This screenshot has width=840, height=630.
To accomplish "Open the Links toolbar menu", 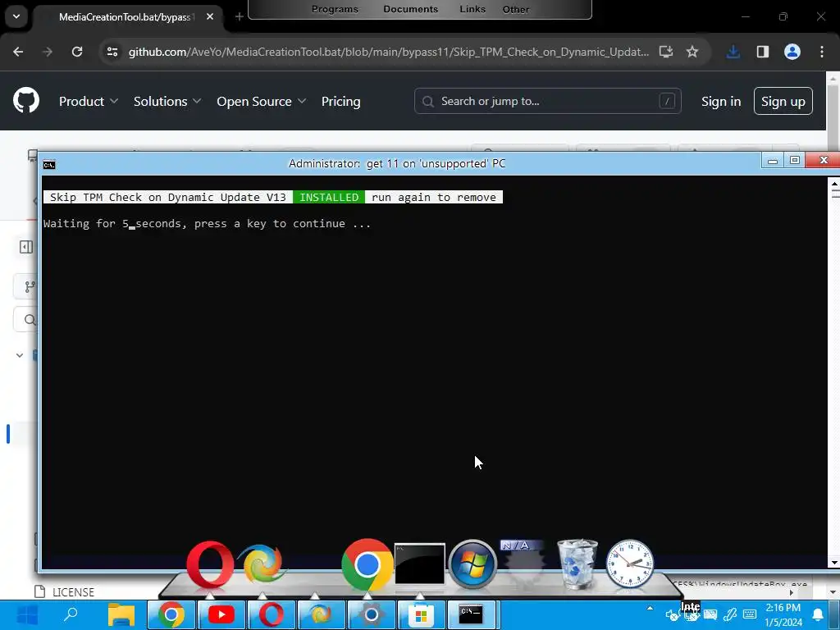I will point(472,9).
